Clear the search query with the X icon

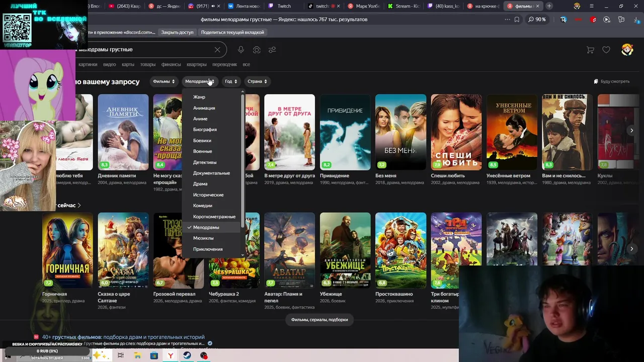(217, 50)
